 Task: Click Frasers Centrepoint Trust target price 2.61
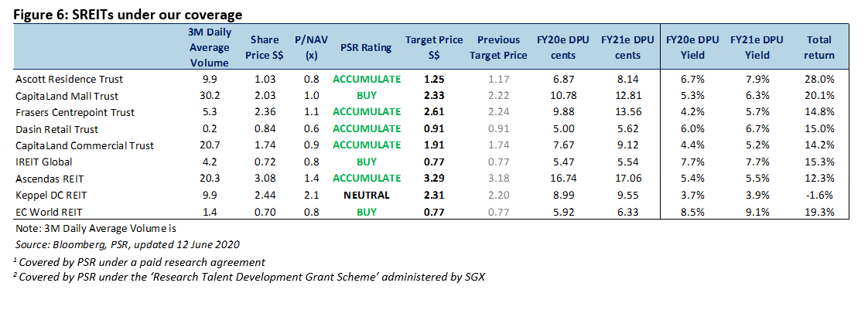coord(433,112)
